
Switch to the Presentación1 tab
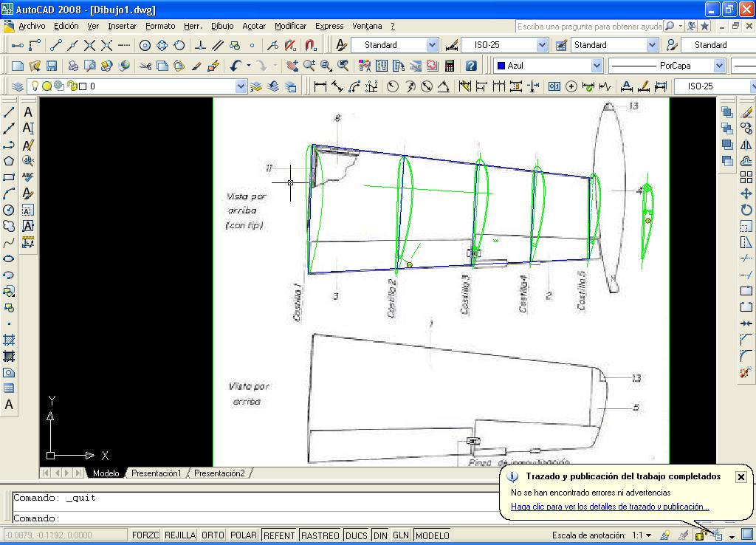pos(156,473)
